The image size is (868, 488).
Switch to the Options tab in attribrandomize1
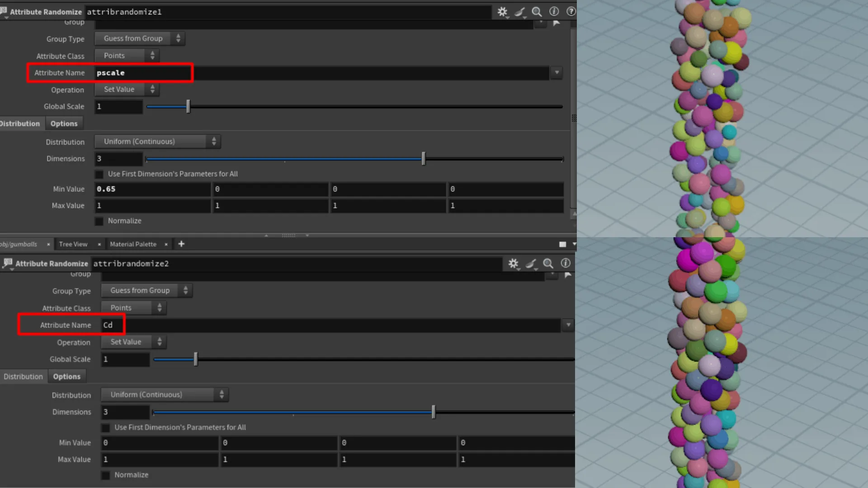tap(64, 123)
